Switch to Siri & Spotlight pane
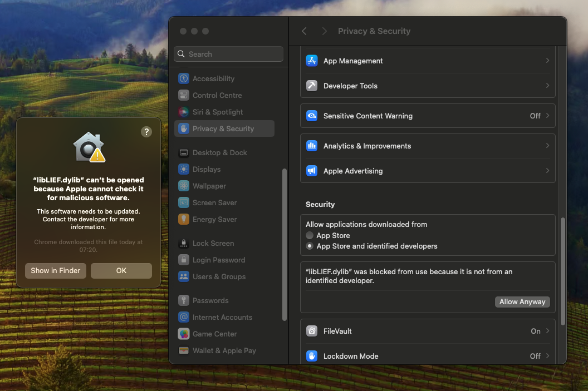This screenshot has height=391, width=588. [224, 112]
